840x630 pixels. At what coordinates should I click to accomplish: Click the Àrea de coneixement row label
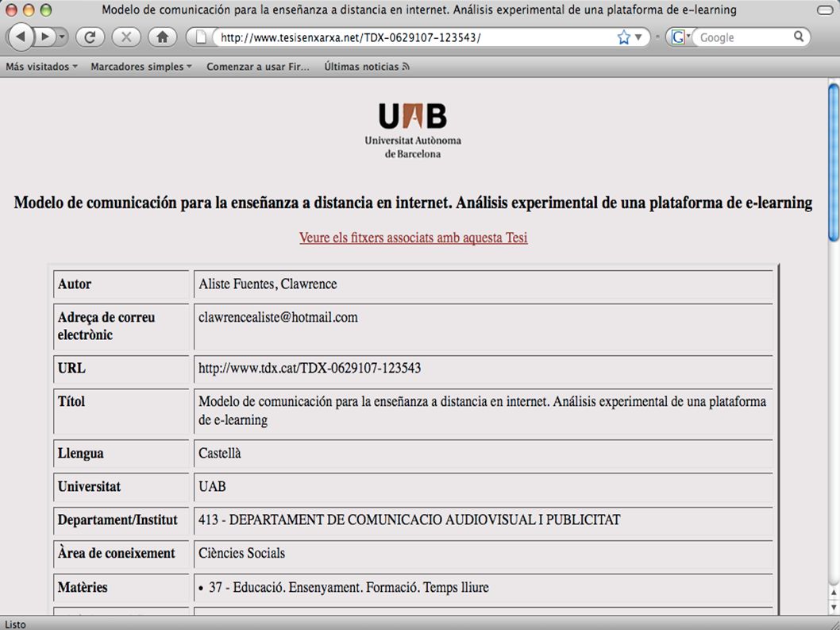(116, 553)
